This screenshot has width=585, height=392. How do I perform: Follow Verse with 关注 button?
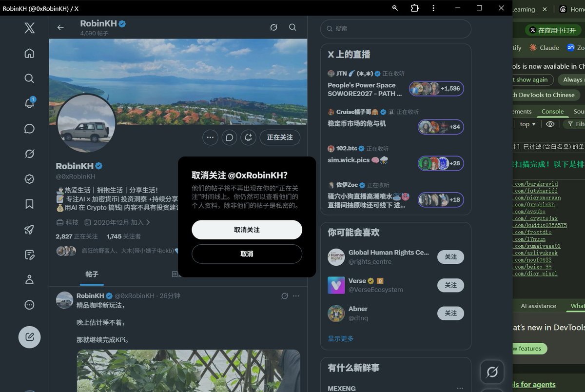(x=450, y=285)
